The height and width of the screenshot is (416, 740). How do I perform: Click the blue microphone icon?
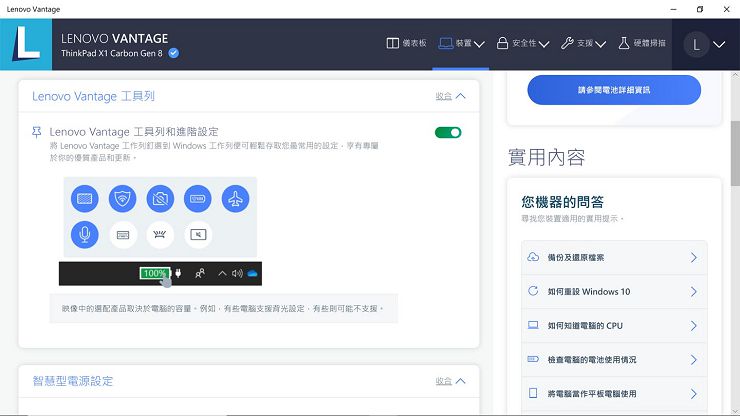(85, 235)
